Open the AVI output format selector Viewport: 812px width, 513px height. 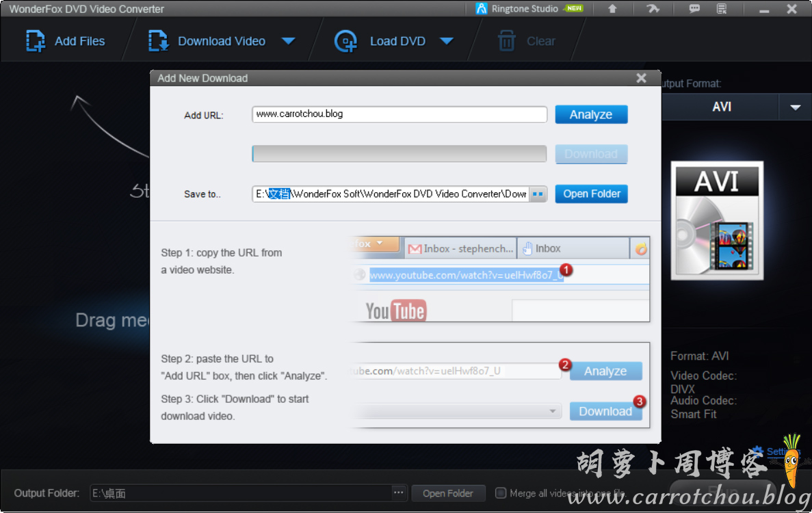coord(722,107)
